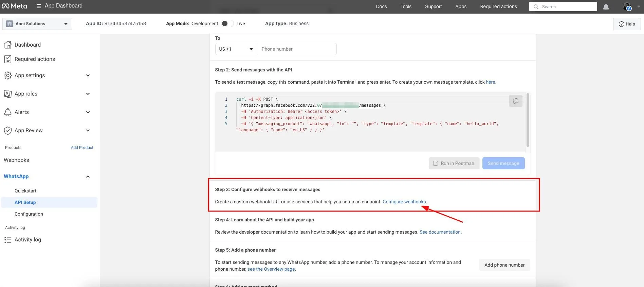Image resolution: width=644 pixels, height=287 pixels.
Task: Click the Meta logo
Action: (14, 6)
